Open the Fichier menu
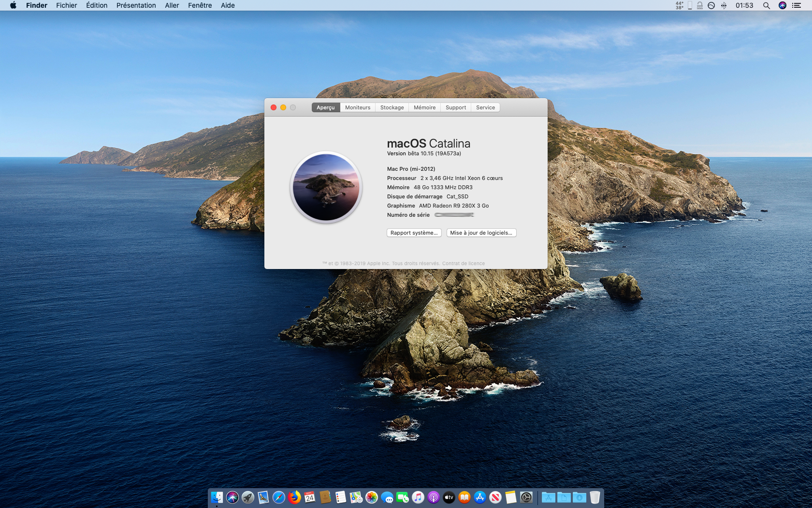Viewport: 812px width, 508px height. pos(67,5)
